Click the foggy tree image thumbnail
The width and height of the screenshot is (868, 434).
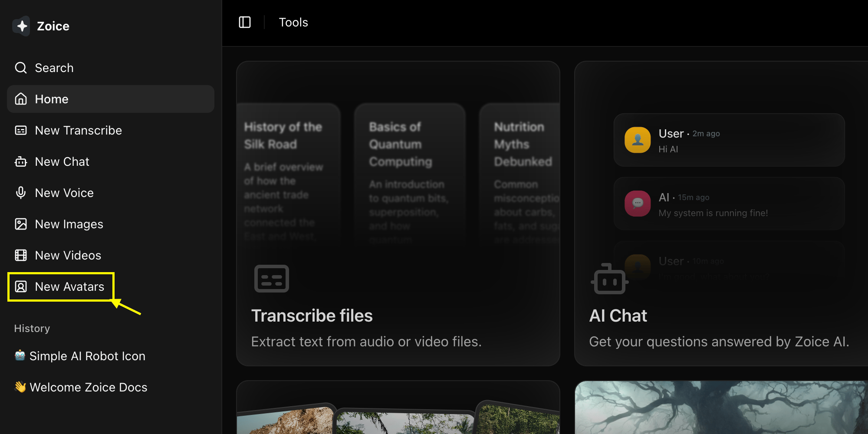point(721,408)
